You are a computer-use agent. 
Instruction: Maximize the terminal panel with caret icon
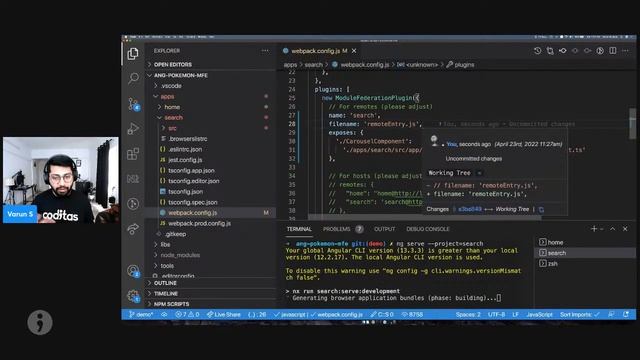(613, 229)
